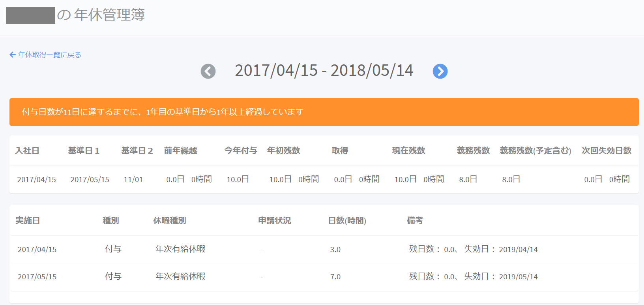Click the 申請状況 column header
Screen dimensions: 644x305
coord(275,220)
